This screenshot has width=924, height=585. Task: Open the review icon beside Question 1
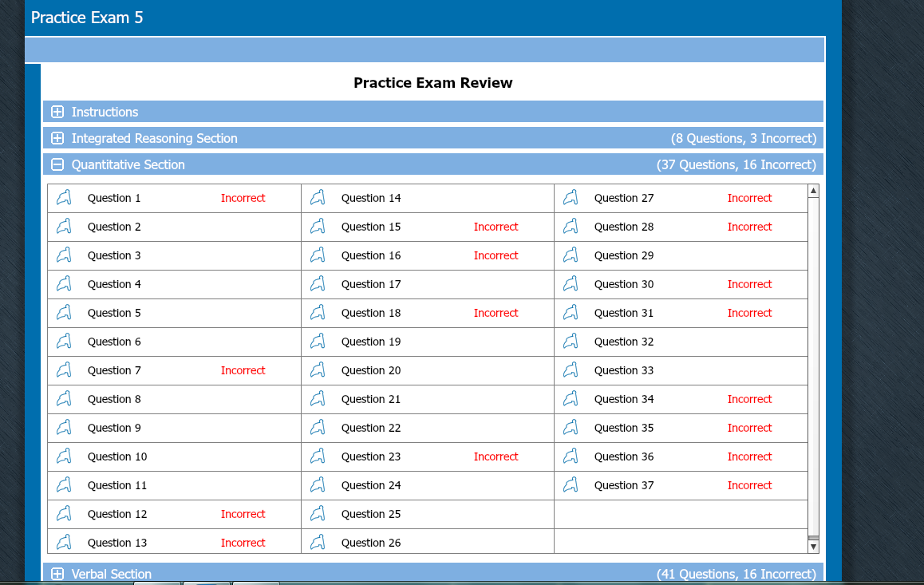pyautogui.click(x=64, y=198)
